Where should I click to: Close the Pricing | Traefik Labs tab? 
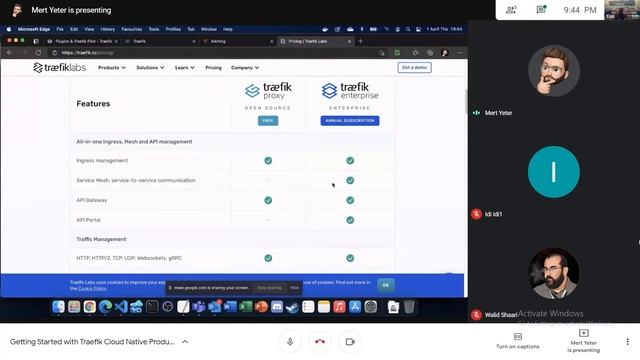point(349,42)
